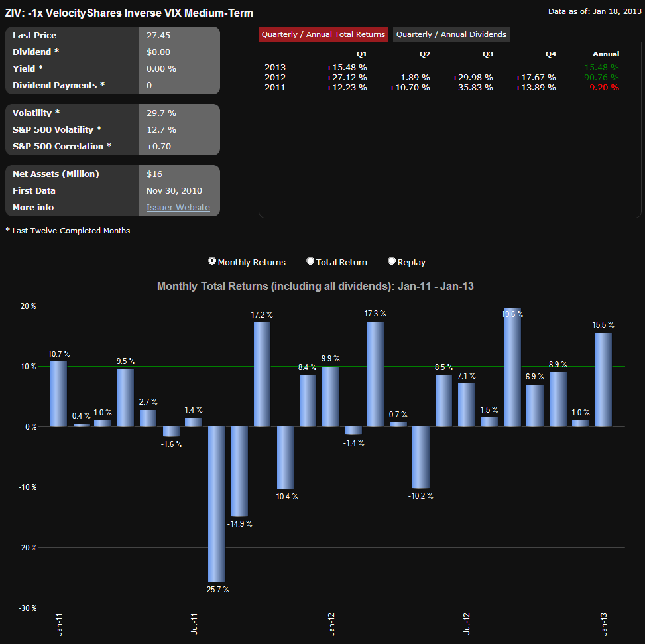This screenshot has width=645, height=644.
Task: Click the 2012 annual return +90.76 %
Action: coord(598,78)
